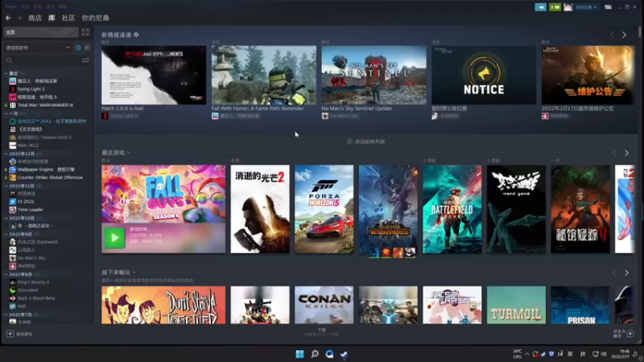This screenshot has height=362, width=644.
Task: Switch to the 库 (Library) tab
Action: 52,18
